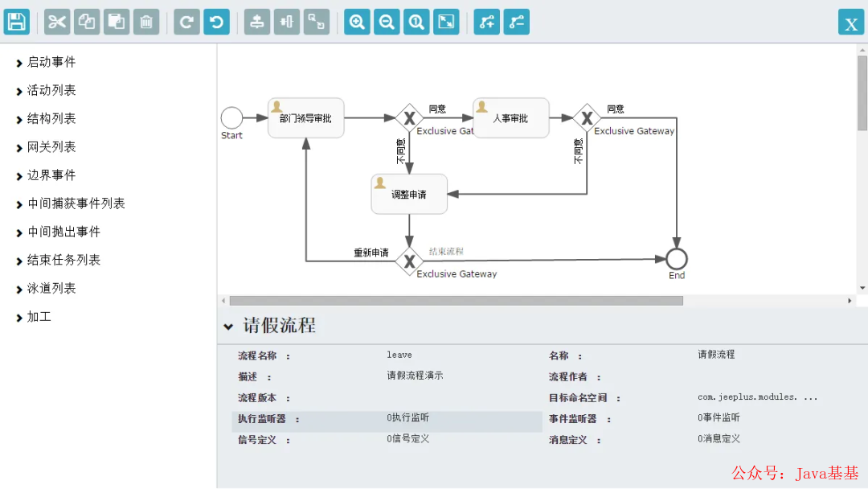The height and width of the screenshot is (489, 868).
Task: Edit the 描述 value 请假流程演示
Action: click(x=415, y=376)
